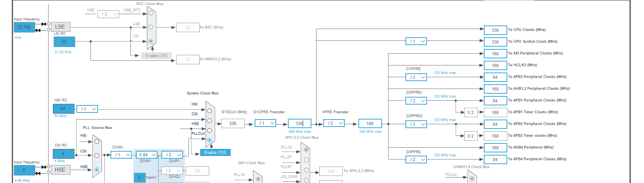
Task: Open the DIVM1 /1 dropdown
Action: (121, 155)
